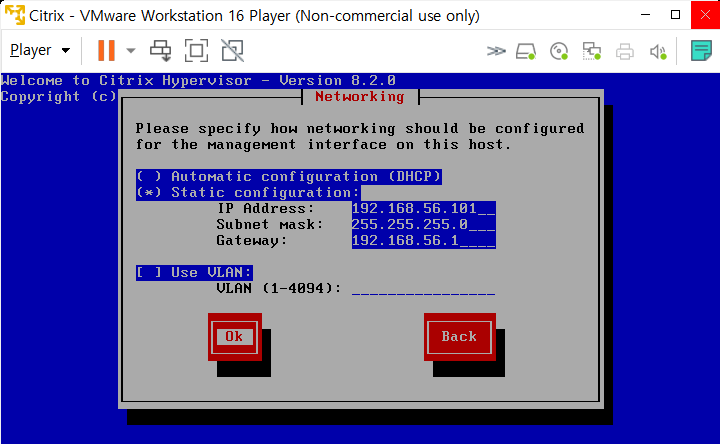This screenshot has width=720, height=444.
Task: Open the Player menu
Action: tap(40, 50)
